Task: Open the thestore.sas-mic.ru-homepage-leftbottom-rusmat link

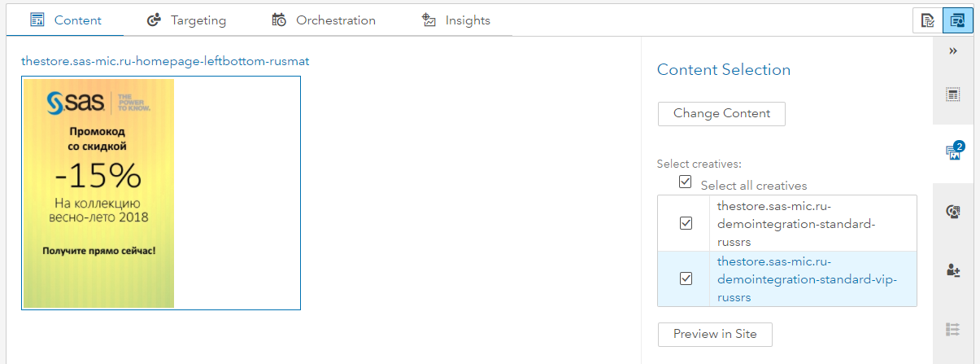Action: (165, 61)
